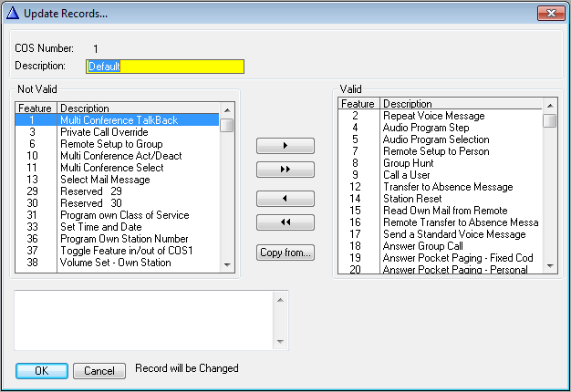
Task: Click the application triangle icon in the title bar
Action: 13,13
